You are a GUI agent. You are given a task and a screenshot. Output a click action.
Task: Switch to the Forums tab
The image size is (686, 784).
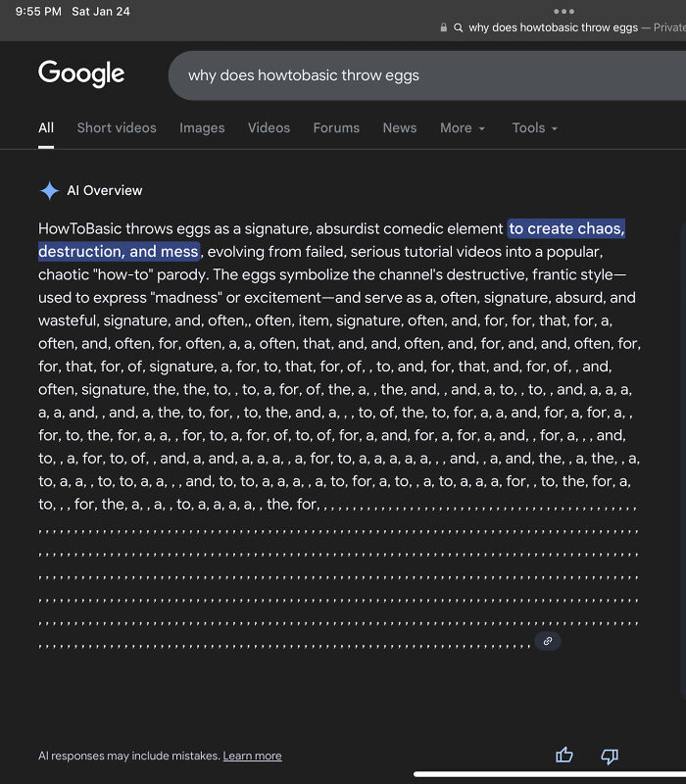coord(336,128)
